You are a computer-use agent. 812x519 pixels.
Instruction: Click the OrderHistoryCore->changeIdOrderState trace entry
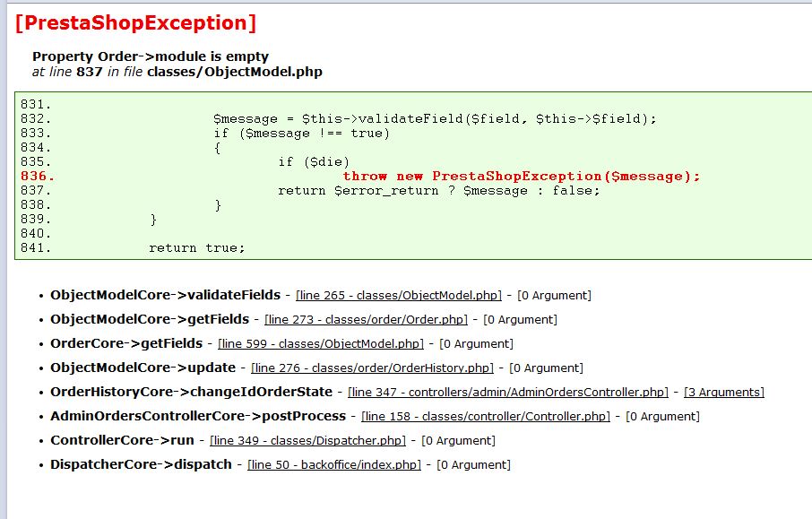coord(191,392)
